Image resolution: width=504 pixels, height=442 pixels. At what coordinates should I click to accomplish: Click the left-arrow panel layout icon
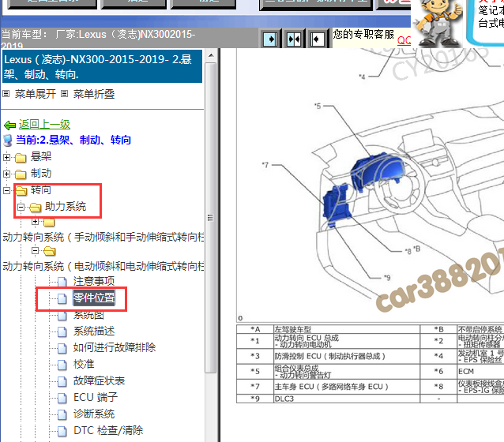[318, 39]
